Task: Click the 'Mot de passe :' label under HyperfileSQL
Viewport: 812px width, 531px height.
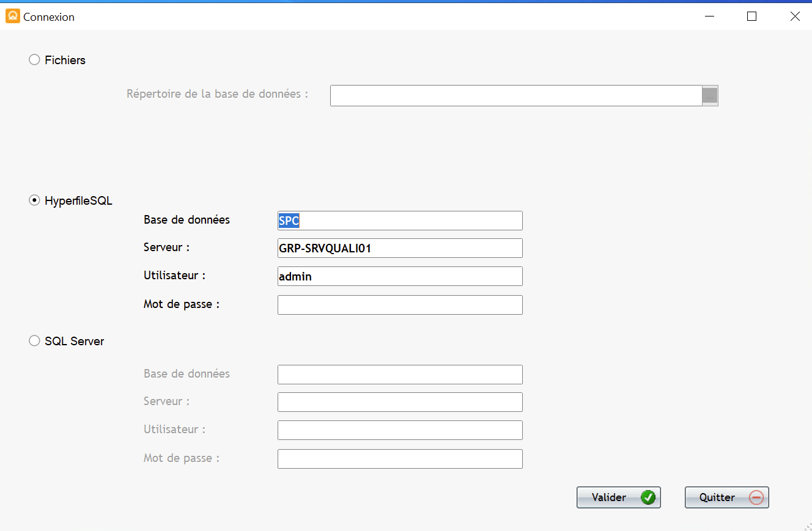Action: pos(182,304)
